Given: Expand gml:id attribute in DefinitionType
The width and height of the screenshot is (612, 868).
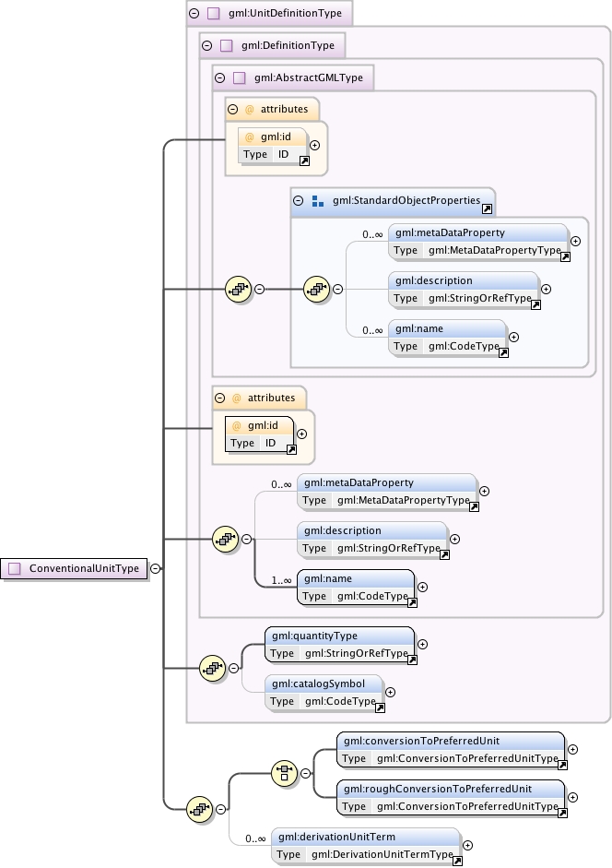Looking at the screenshot, I should click(301, 434).
